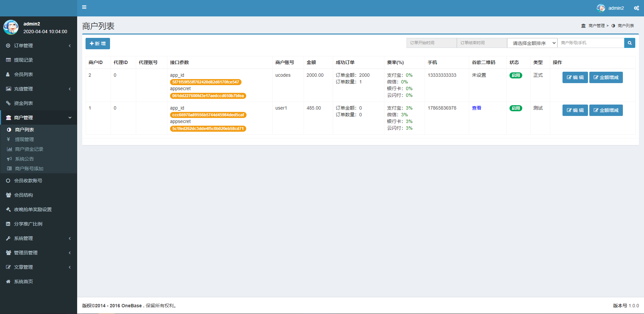Screen dimensions: 644x314
Task: Select 提现管理 submenu item
Action: (24, 139)
